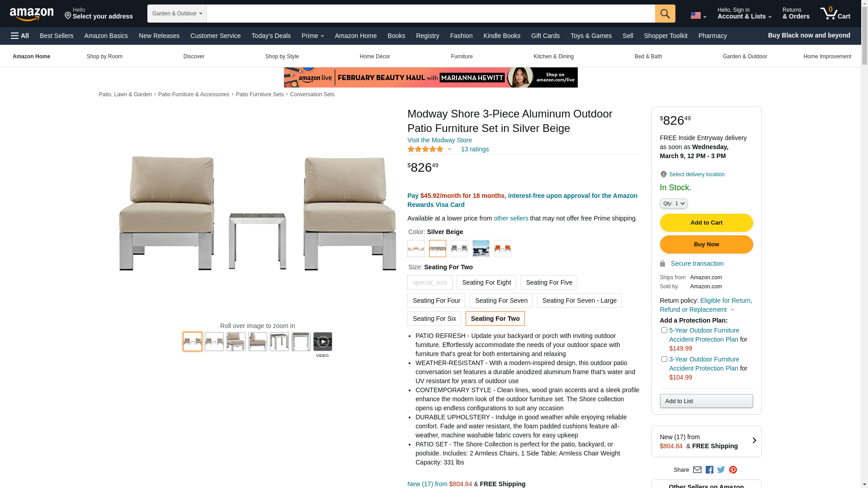Click the search magnifier button
Screen dimensions: 868x488
point(665,14)
